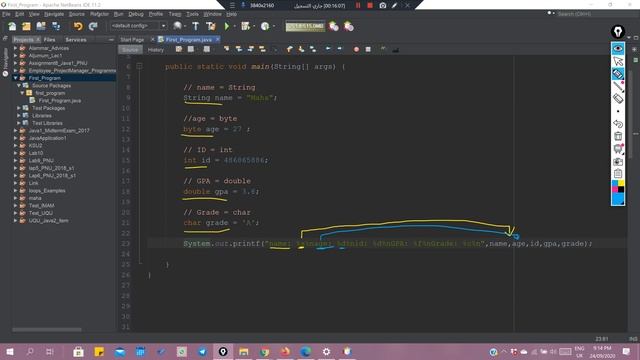Select the KSU2 project
640x360 pixels.
35,145
